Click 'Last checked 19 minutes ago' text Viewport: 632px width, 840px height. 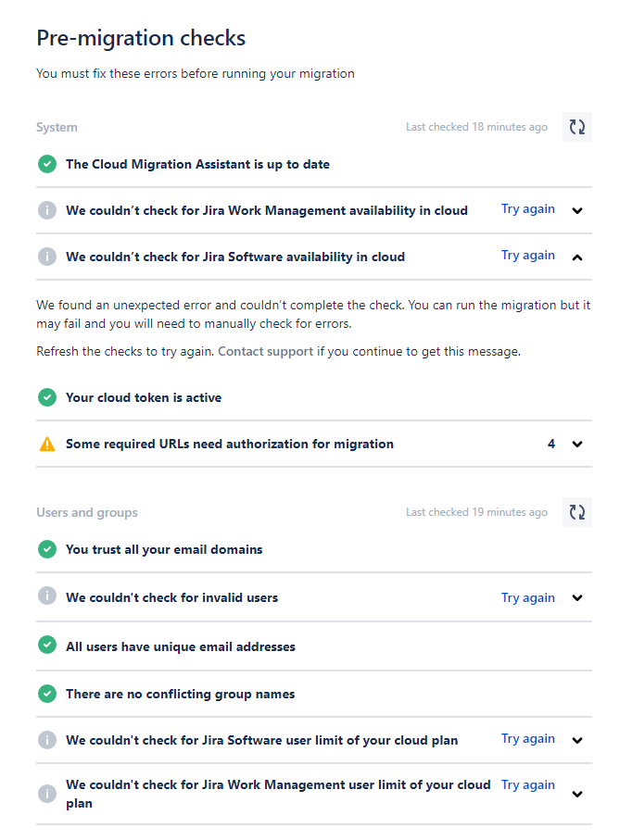tap(476, 512)
